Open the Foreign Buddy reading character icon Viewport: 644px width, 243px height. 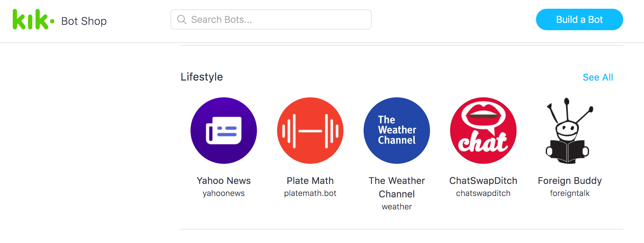point(570,131)
